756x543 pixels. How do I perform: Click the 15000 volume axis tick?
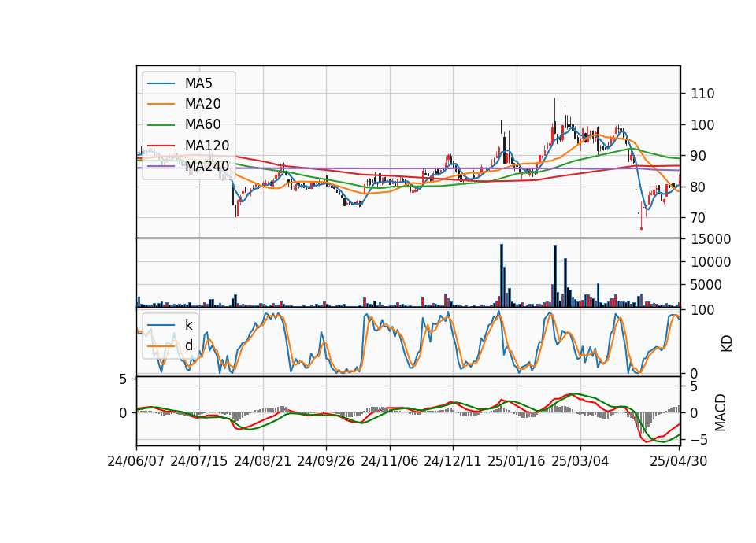point(710,239)
